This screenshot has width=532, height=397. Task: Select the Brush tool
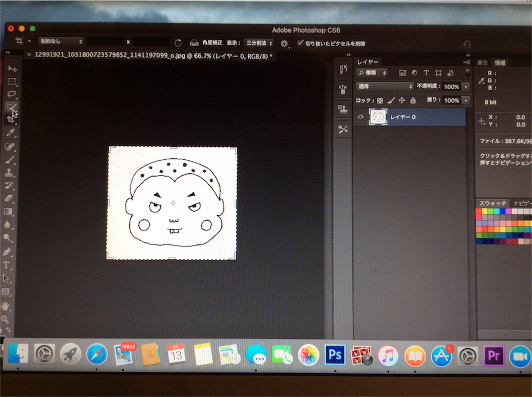[10, 160]
